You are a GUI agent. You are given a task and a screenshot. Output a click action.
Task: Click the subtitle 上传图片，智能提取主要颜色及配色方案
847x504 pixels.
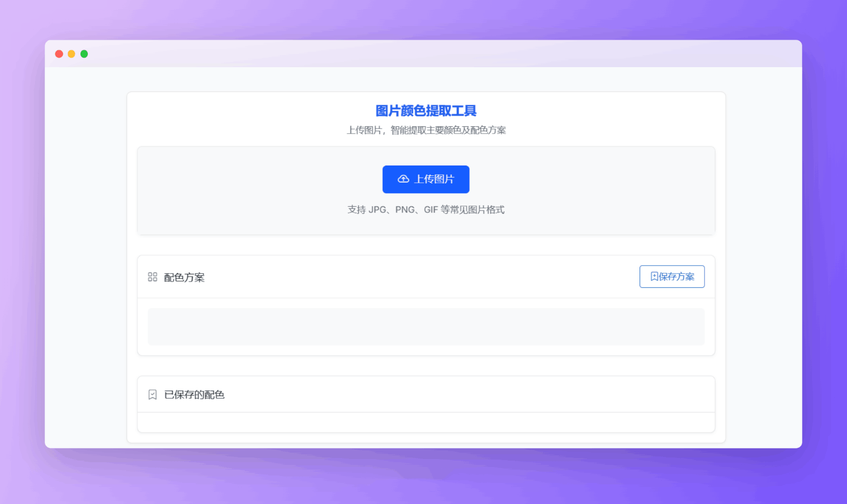click(426, 130)
